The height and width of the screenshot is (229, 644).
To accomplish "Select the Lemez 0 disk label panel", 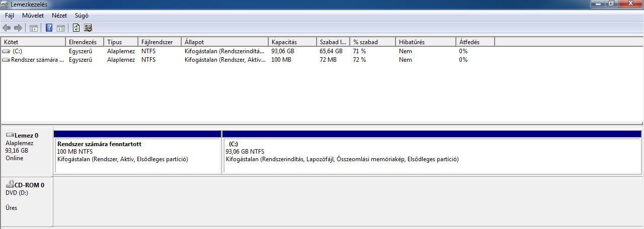I will click(27, 151).
